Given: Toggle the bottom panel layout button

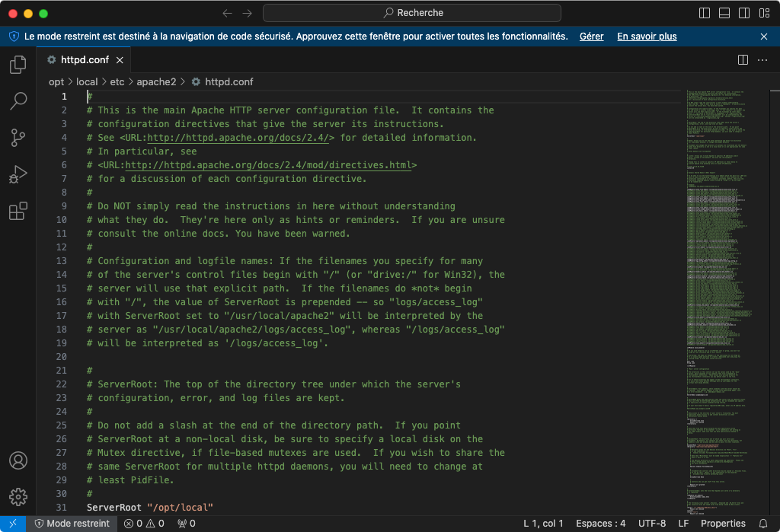Looking at the screenshot, I should tap(724, 13).
